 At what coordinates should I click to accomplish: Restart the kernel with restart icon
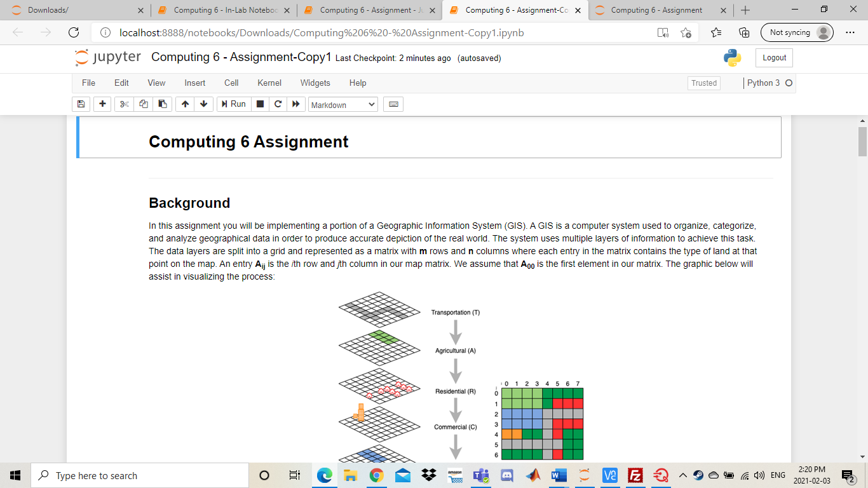tap(278, 104)
